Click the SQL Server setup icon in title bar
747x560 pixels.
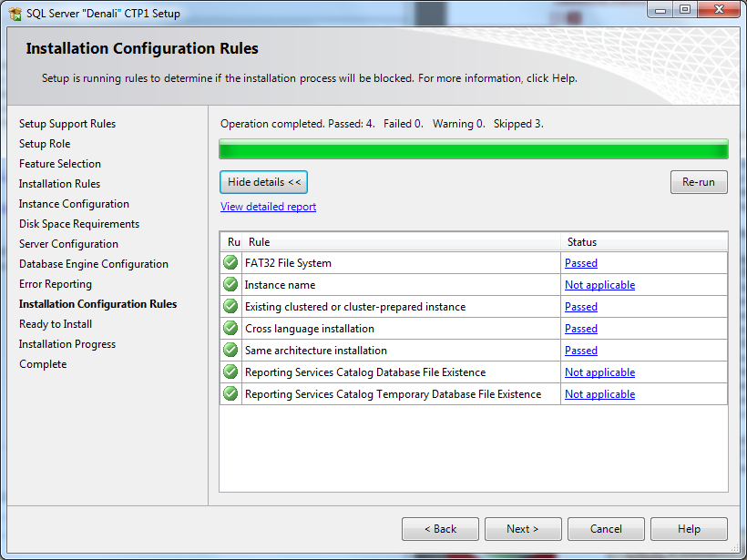tap(15, 14)
